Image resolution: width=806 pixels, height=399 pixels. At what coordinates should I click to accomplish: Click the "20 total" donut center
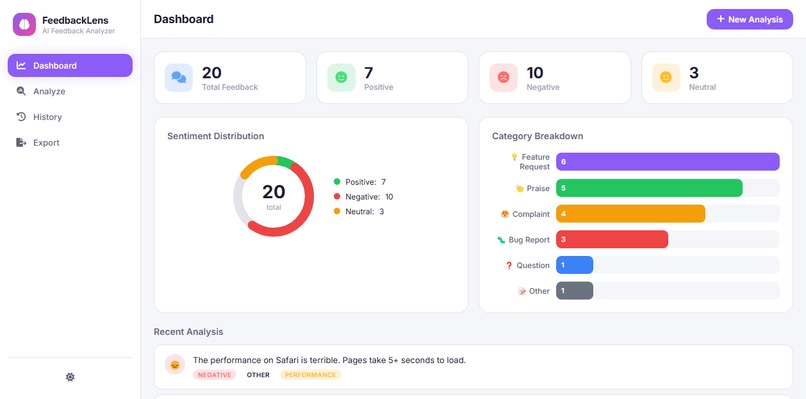tap(273, 196)
